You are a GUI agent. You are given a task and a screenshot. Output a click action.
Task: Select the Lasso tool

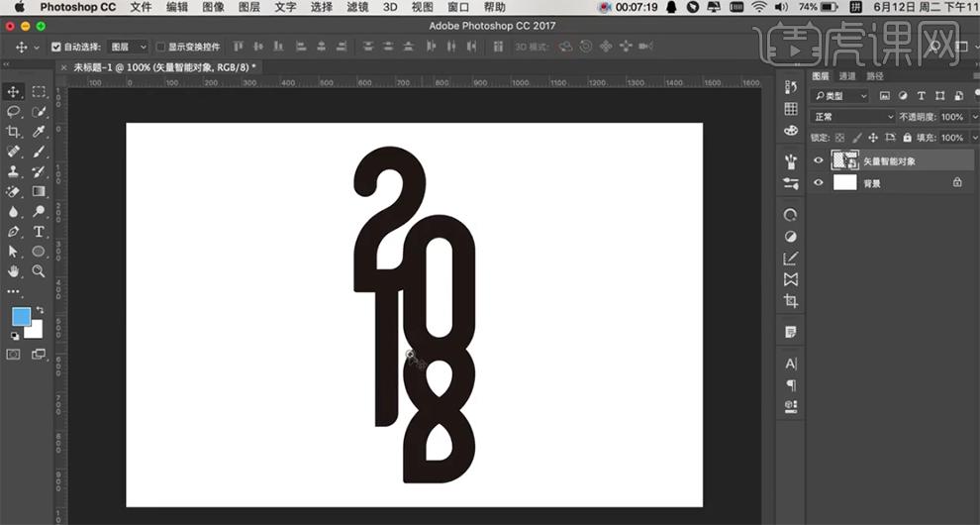coord(14,112)
